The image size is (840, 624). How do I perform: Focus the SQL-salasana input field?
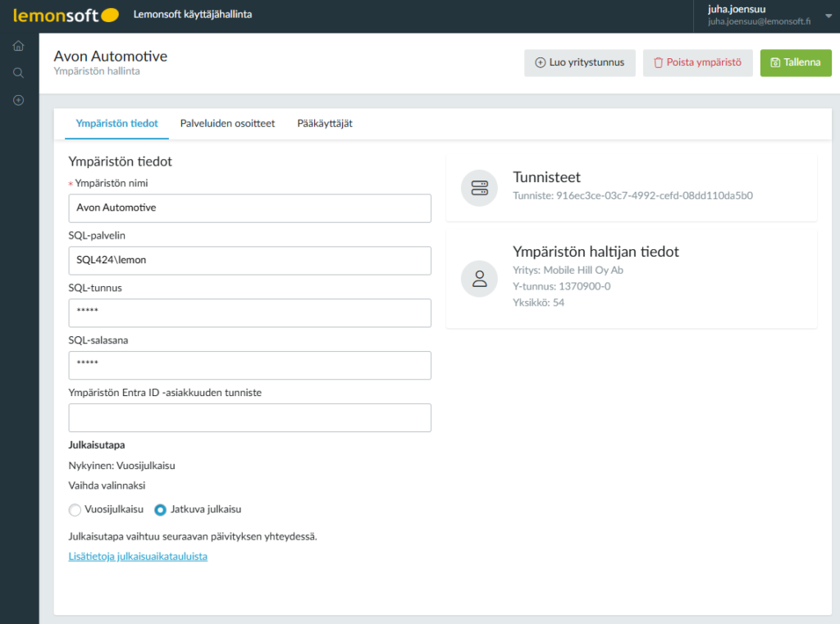pos(249,365)
